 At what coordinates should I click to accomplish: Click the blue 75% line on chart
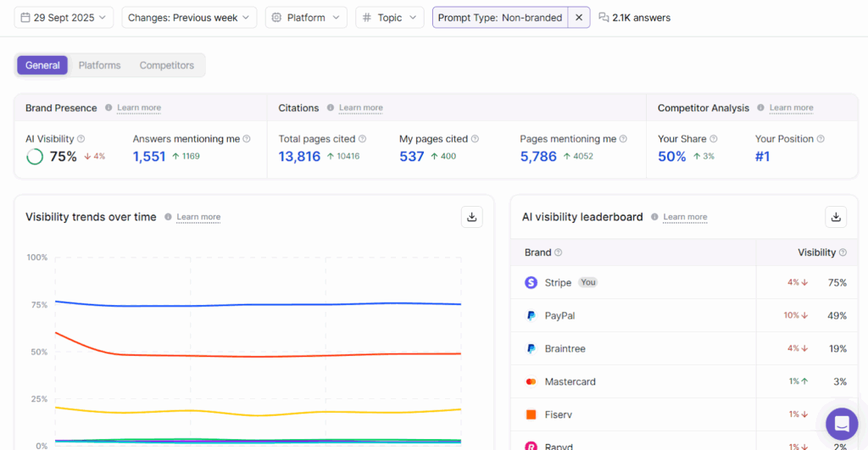[x=258, y=305]
